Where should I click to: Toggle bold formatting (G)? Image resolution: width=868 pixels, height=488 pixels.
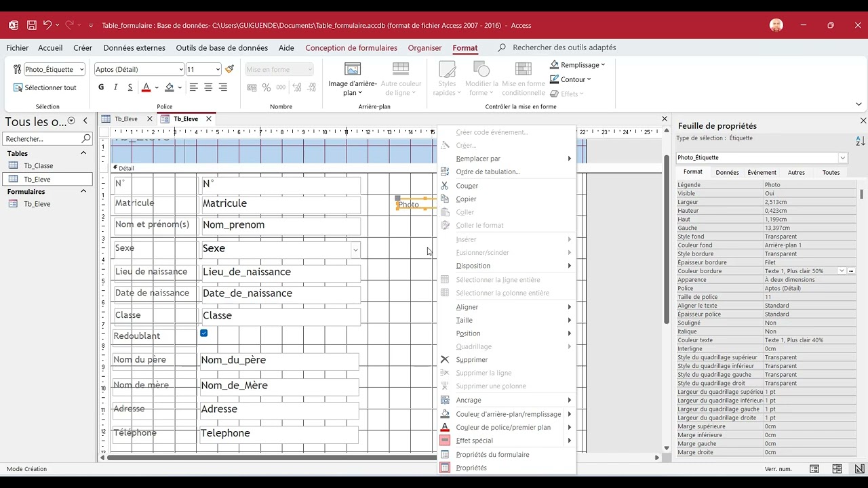[x=101, y=87]
